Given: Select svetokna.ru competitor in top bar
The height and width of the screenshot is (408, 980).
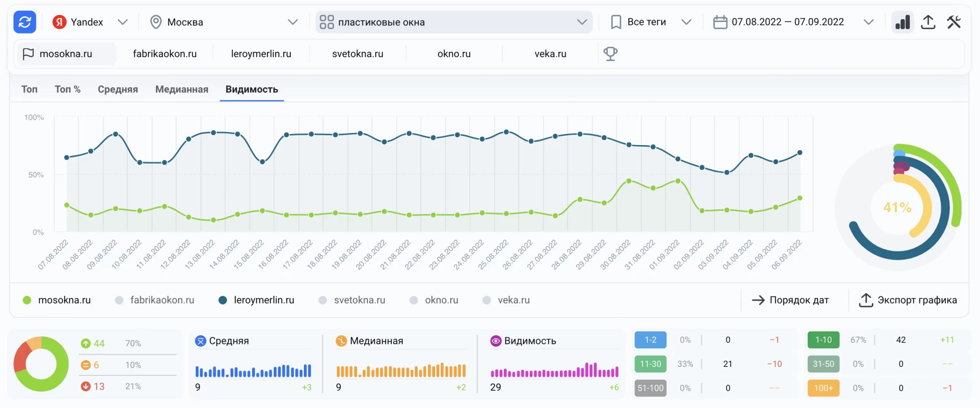Looking at the screenshot, I should (358, 54).
